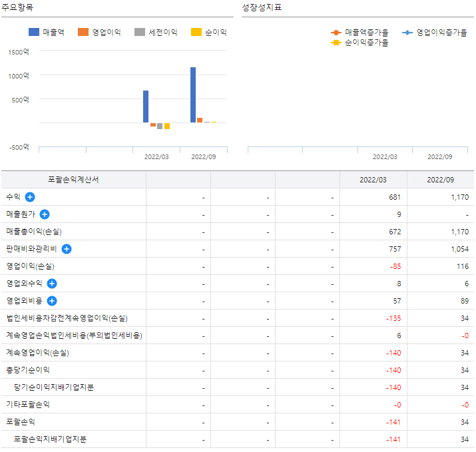This screenshot has width=476, height=452.
Task: Toggle the 영업이익 orange legend swatch
Action: 83,32
